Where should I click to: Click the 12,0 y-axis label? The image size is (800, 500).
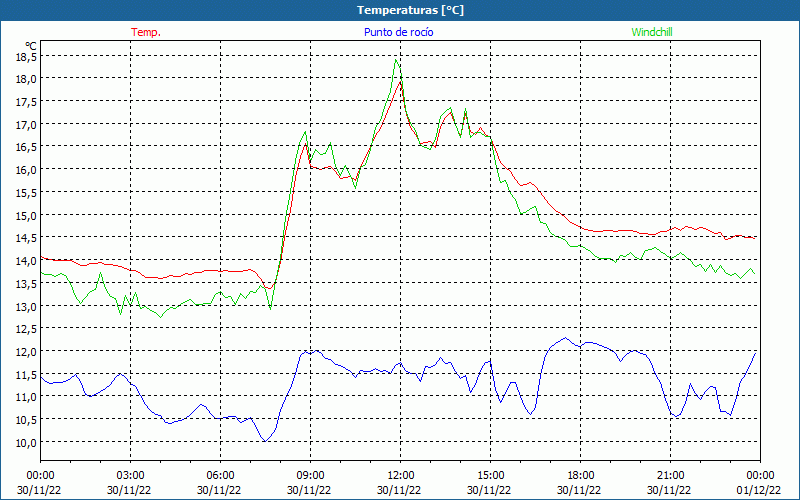26,352
